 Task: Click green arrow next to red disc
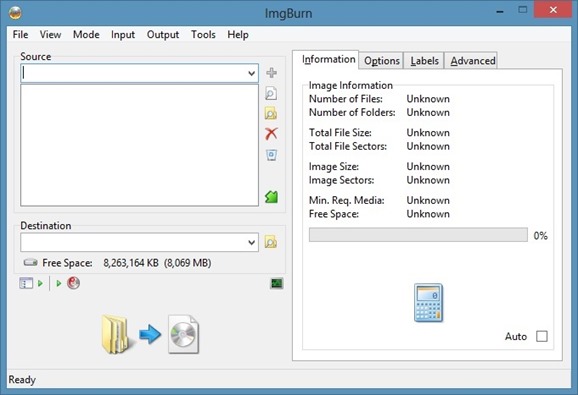pyautogui.click(x=58, y=283)
